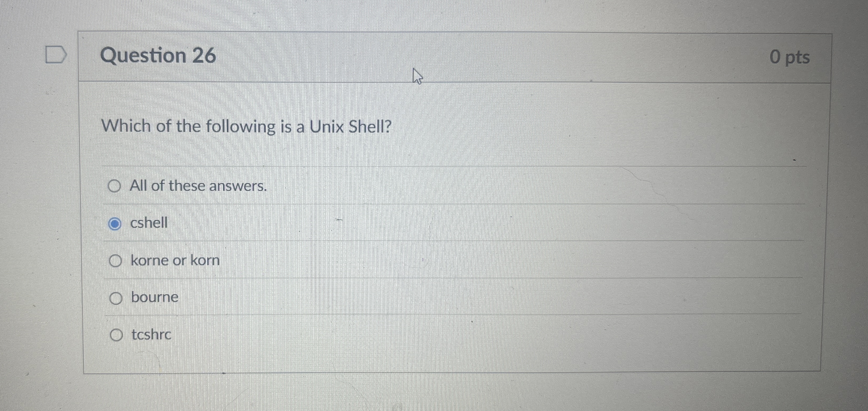Image resolution: width=868 pixels, height=411 pixels.
Task: Click the korne or korn label text
Action: click(x=176, y=260)
